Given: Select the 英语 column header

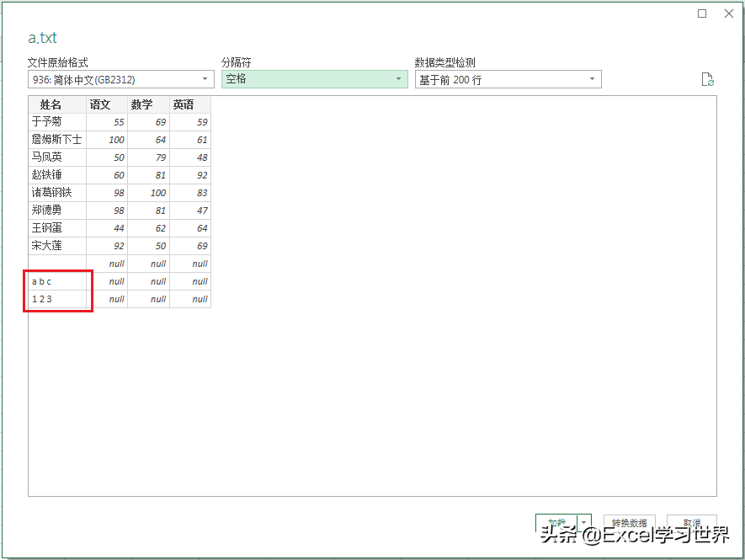Looking at the screenshot, I should 183,104.
